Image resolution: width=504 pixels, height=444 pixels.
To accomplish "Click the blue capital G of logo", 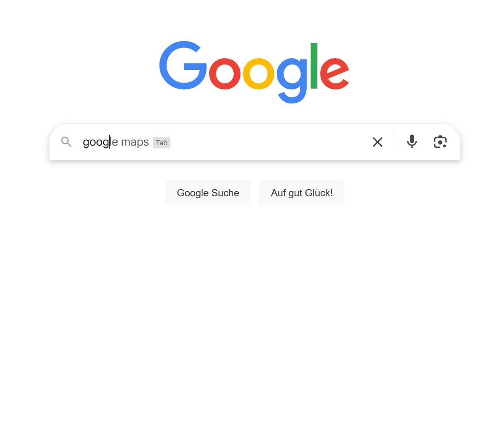I will 183,65.
